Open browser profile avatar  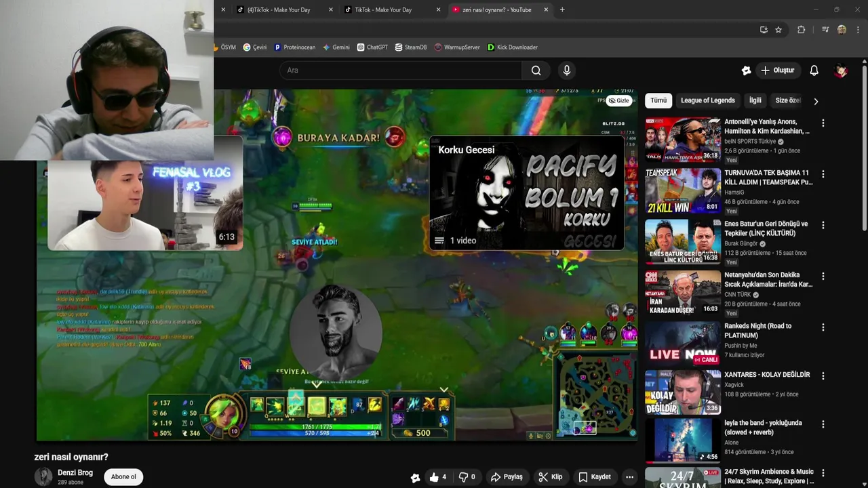842,30
